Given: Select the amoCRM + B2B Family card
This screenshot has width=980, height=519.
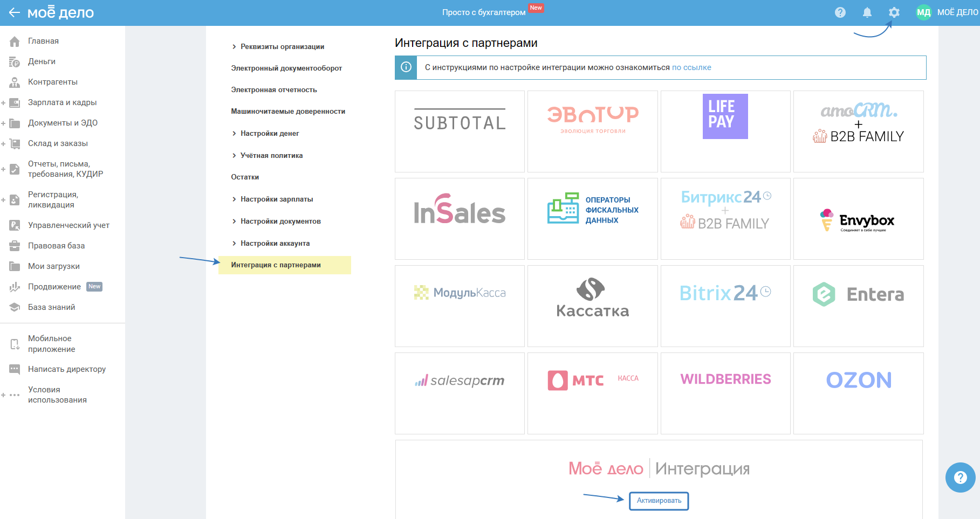Looking at the screenshot, I should point(859,132).
